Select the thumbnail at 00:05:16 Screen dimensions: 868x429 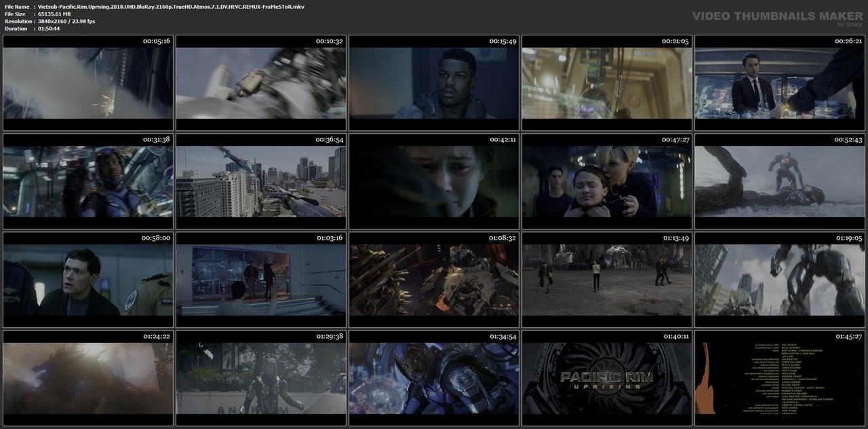point(88,81)
